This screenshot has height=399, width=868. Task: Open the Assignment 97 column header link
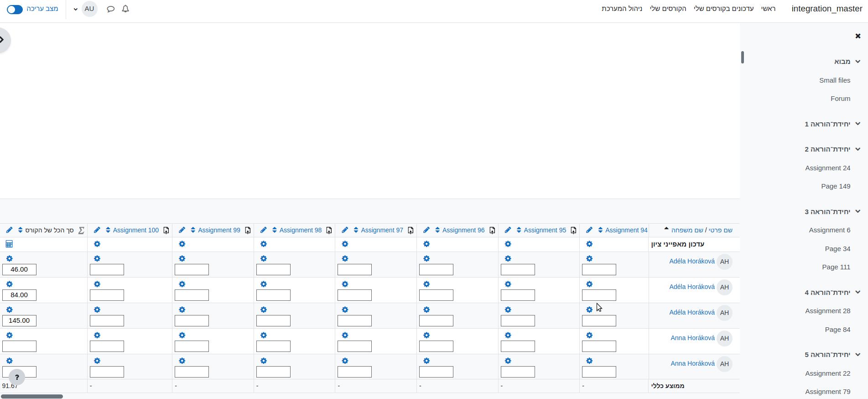pos(382,230)
